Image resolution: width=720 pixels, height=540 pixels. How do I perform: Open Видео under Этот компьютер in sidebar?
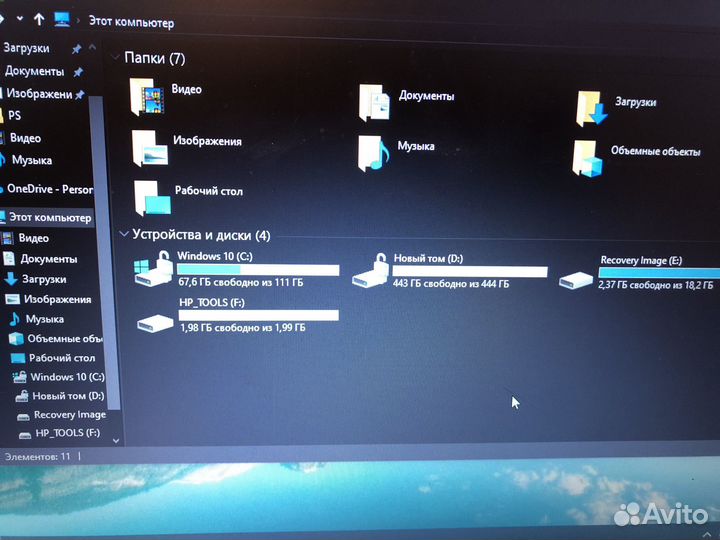click(x=34, y=238)
